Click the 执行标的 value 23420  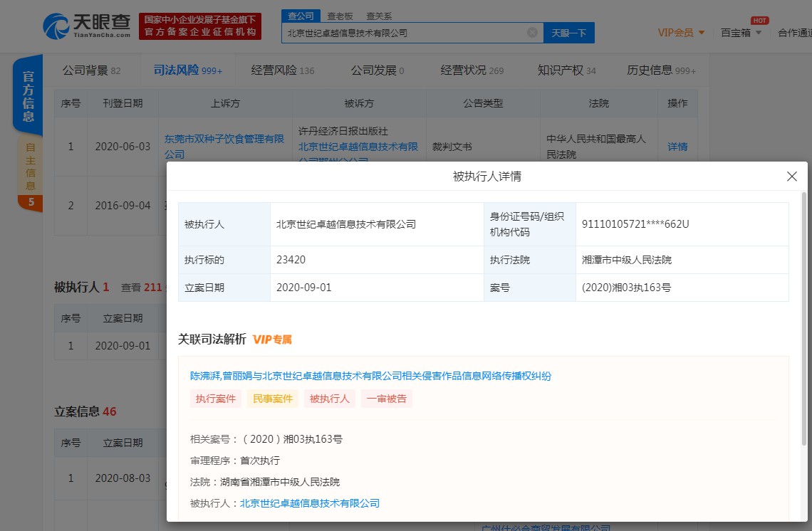[x=291, y=260]
